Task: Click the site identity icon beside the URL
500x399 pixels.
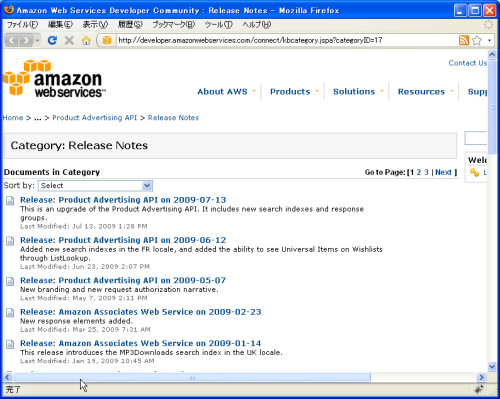Action: 107,40
